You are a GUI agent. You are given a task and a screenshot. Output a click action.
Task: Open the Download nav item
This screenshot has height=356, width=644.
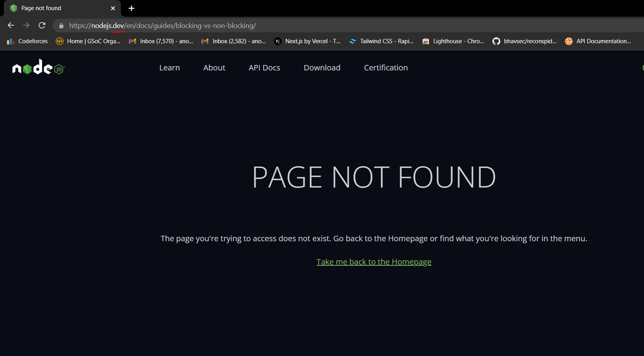click(x=322, y=68)
